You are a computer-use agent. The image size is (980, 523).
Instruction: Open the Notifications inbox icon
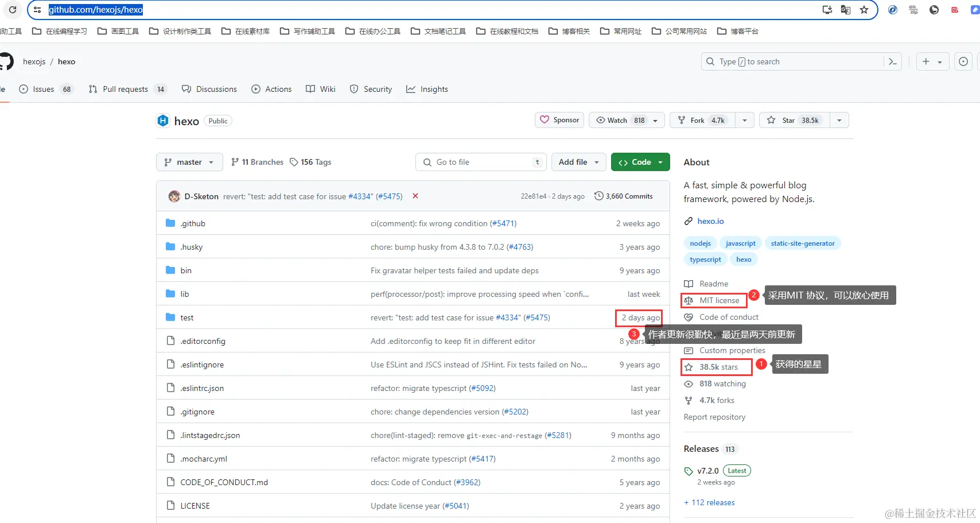[963, 61]
